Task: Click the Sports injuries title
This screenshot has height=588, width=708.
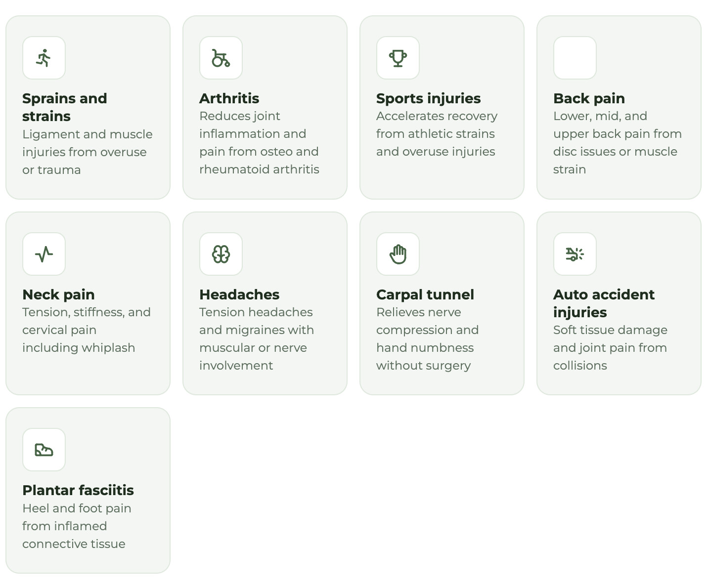Action: (x=428, y=98)
